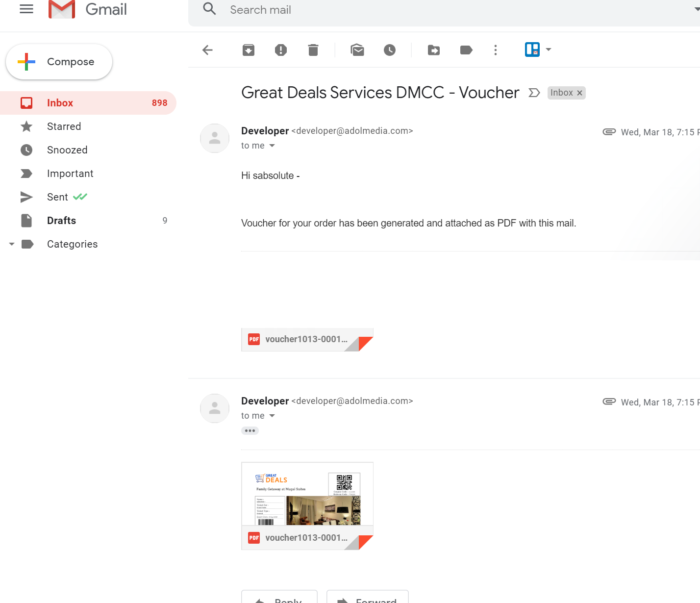Image resolution: width=700 pixels, height=603 pixels.
Task: Click the first message attachment paperclip icon
Action: (x=609, y=131)
